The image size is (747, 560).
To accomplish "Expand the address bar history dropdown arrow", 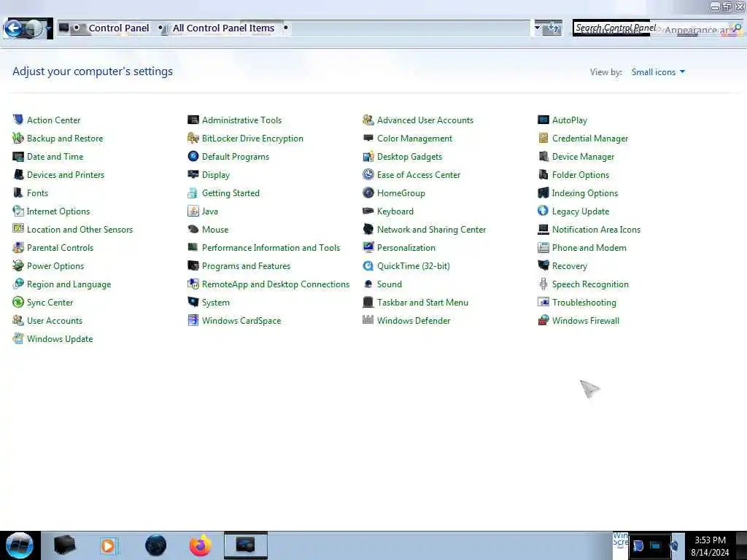I will (x=538, y=28).
